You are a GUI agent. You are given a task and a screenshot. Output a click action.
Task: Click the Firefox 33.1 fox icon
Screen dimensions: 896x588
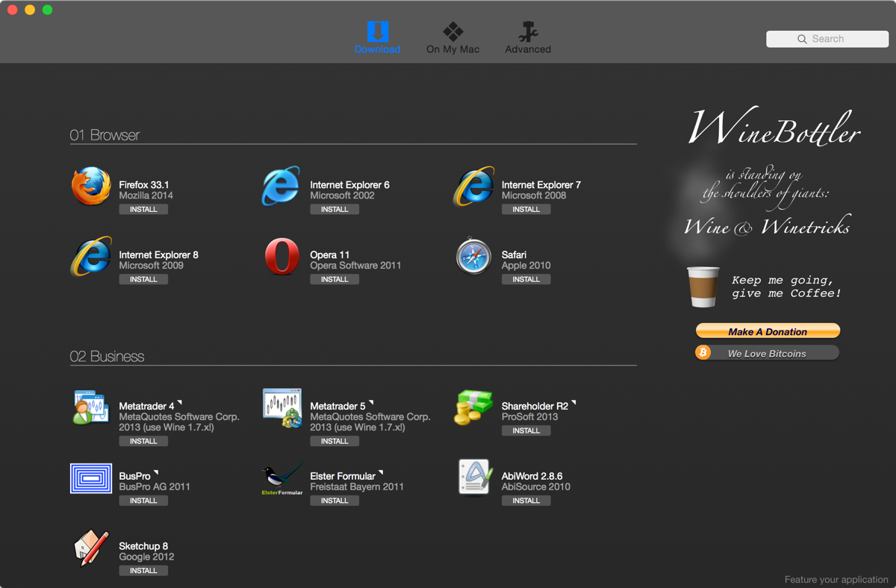[91, 186]
